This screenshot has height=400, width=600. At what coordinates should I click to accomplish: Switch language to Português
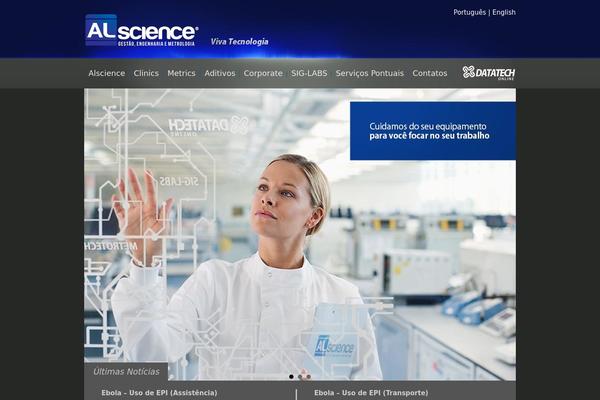click(x=470, y=12)
